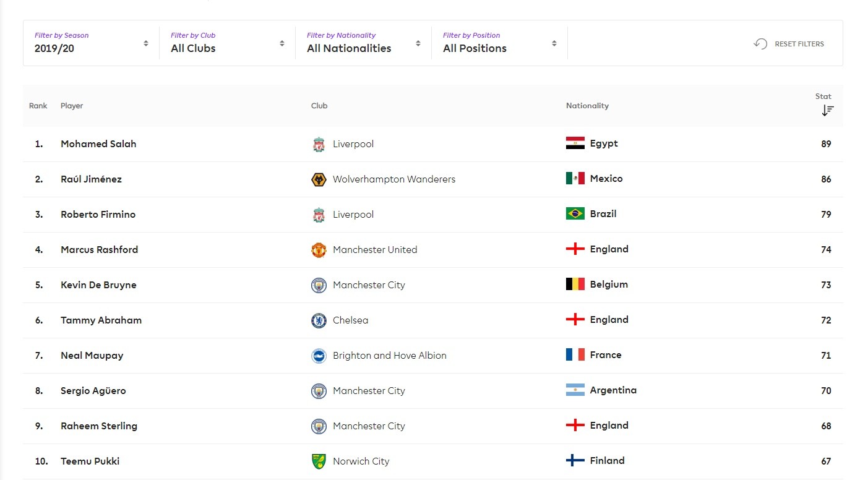
Task: Click the Liverpool crest next to Mohamed Salah
Action: point(319,144)
